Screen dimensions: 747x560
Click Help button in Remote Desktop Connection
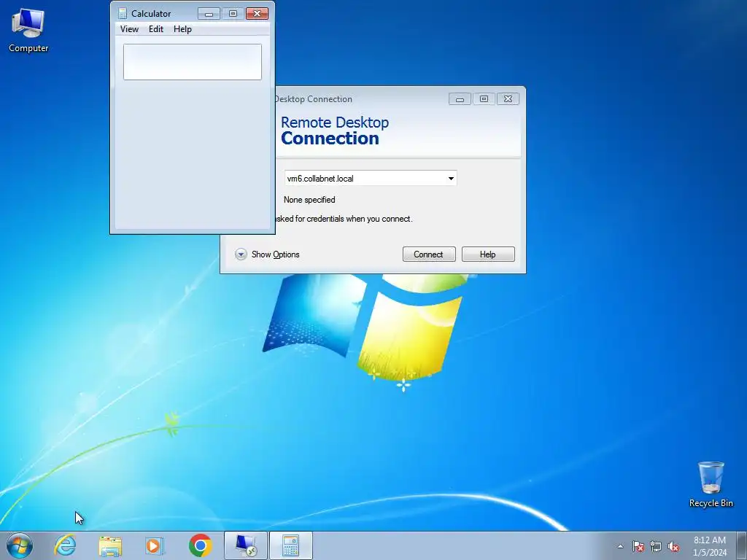[488, 254]
